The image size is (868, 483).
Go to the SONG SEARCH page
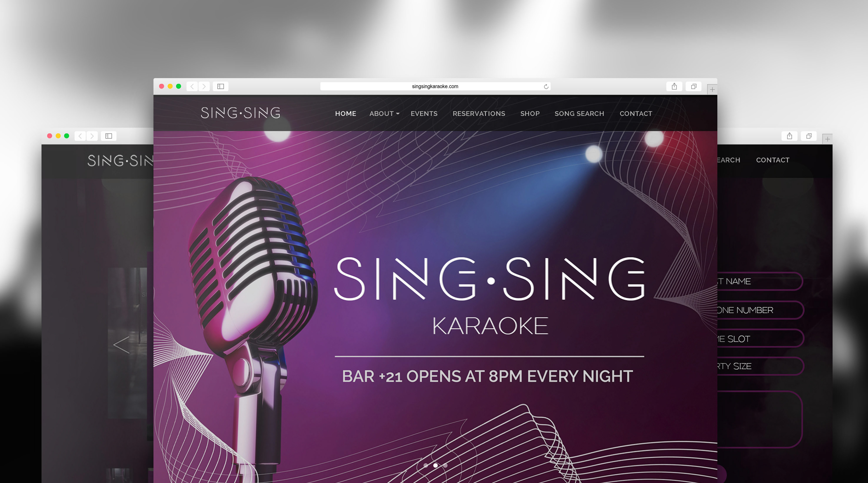point(579,114)
